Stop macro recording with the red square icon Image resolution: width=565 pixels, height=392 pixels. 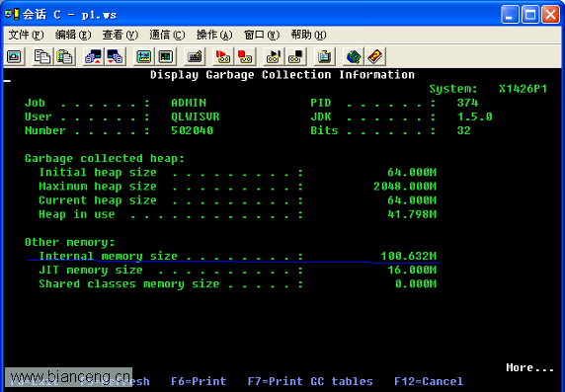pyautogui.click(x=245, y=56)
